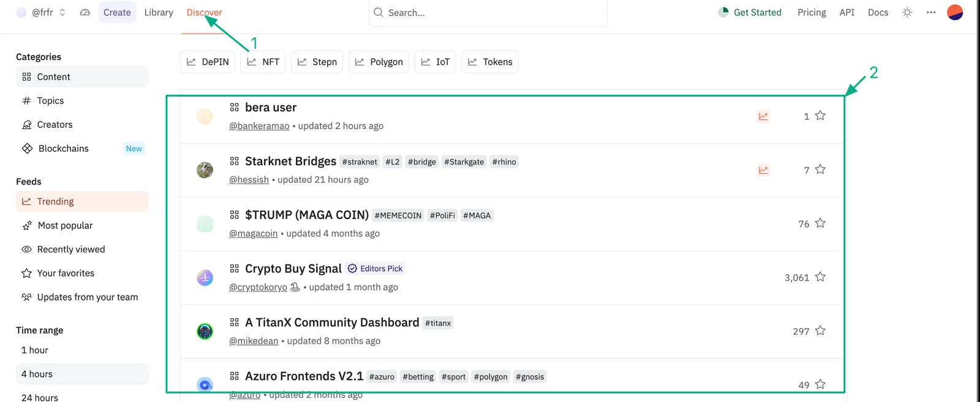Viewport: 980px width, 402px height.
Task: Click trending indicator icon on bera user row
Action: pyautogui.click(x=763, y=116)
